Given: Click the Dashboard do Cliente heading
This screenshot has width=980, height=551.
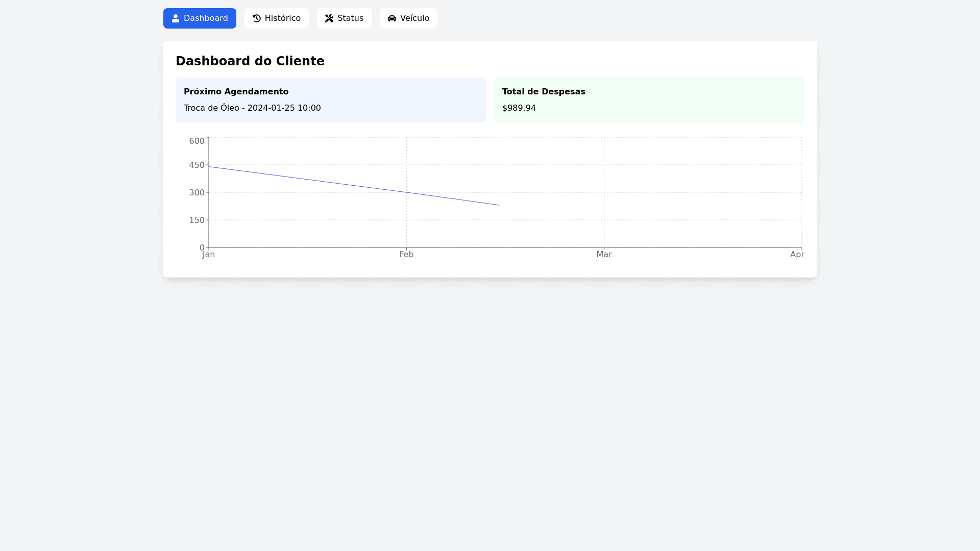Looking at the screenshot, I should point(250,61).
